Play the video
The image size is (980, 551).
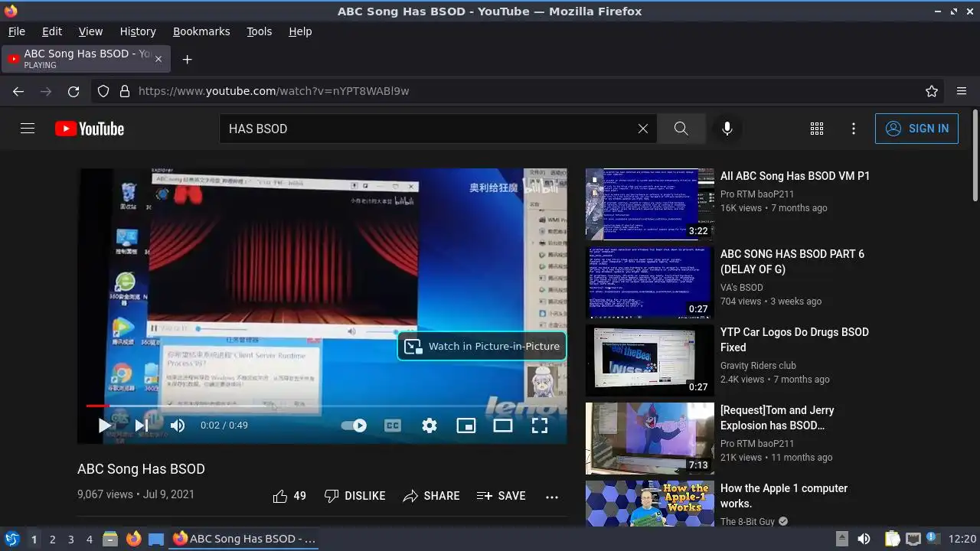click(105, 425)
